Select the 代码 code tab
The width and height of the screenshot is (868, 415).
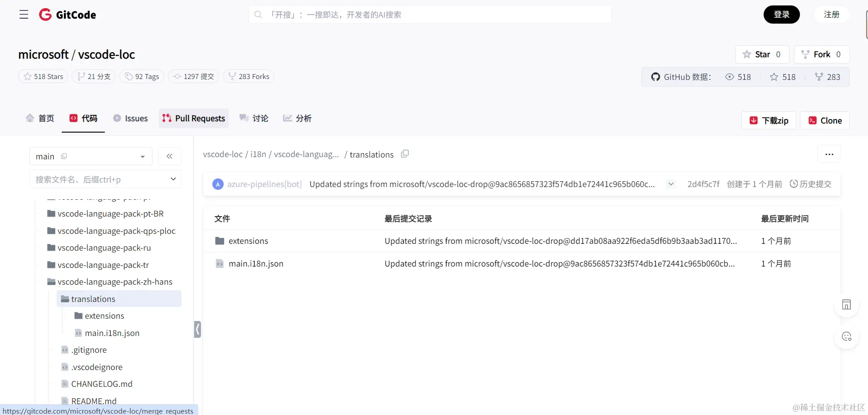click(83, 119)
